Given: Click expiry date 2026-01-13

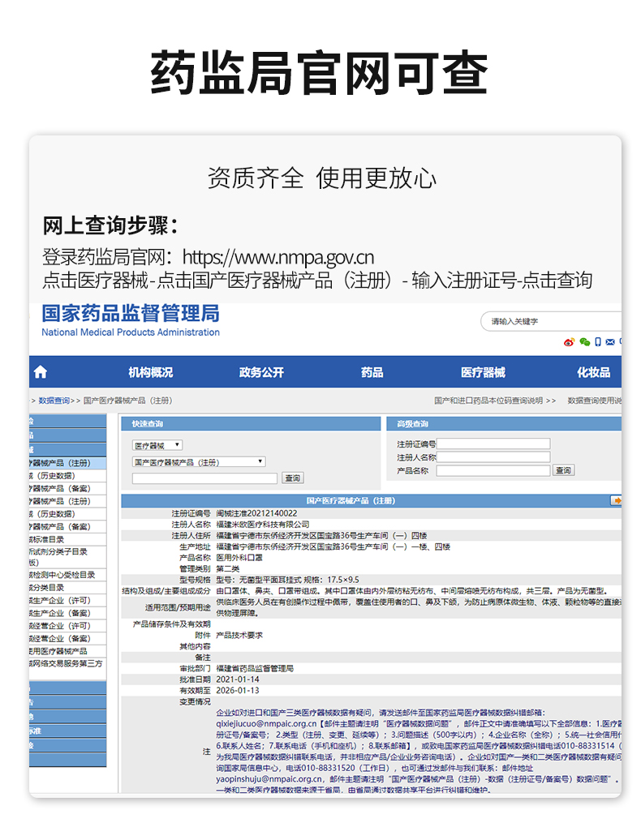Looking at the screenshot, I should [x=238, y=691].
